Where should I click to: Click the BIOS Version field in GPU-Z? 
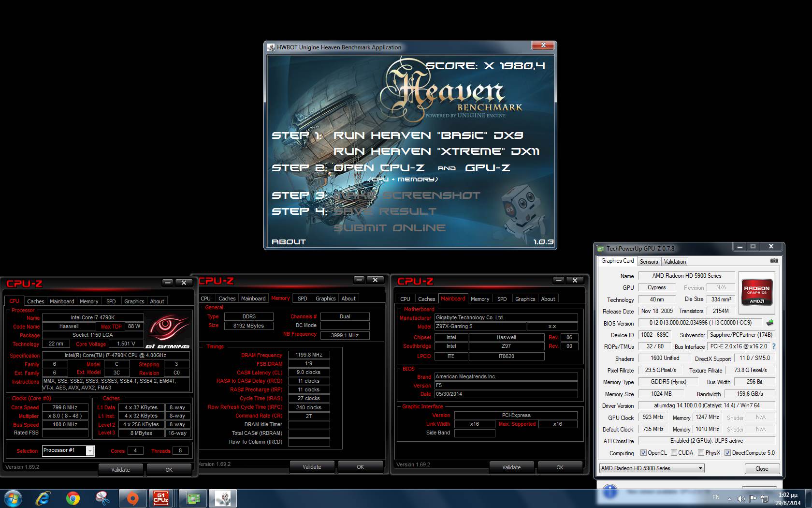click(x=700, y=323)
